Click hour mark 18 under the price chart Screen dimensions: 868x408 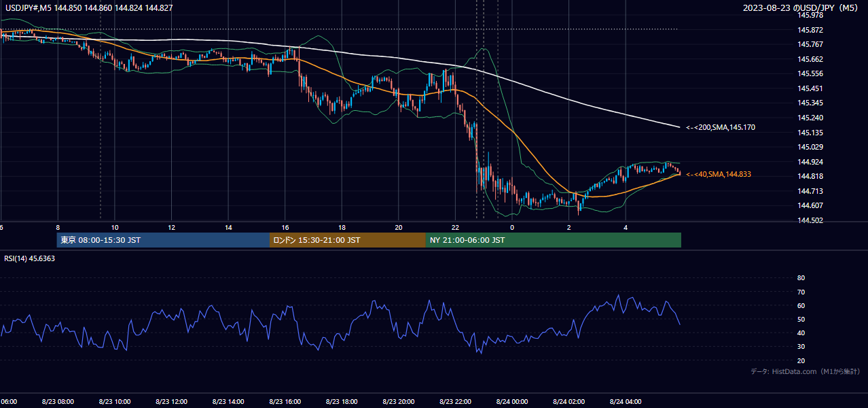[x=342, y=227]
